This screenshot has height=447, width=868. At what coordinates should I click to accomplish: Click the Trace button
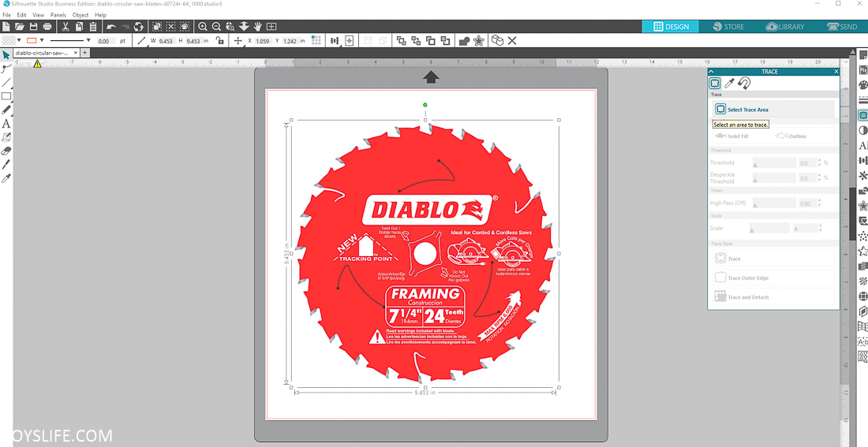(x=773, y=259)
